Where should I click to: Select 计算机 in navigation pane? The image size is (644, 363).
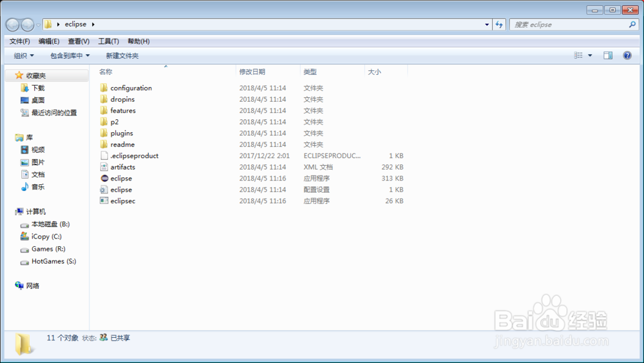(35, 211)
